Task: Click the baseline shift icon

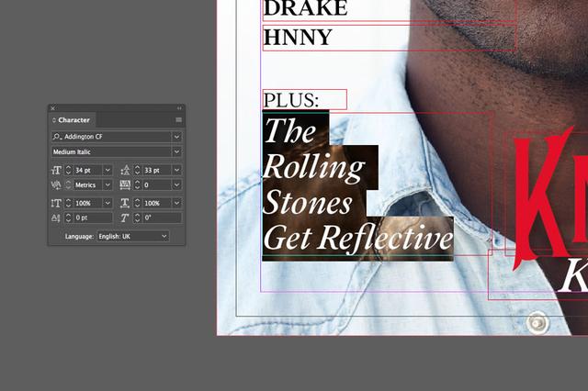Action: click(56, 218)
